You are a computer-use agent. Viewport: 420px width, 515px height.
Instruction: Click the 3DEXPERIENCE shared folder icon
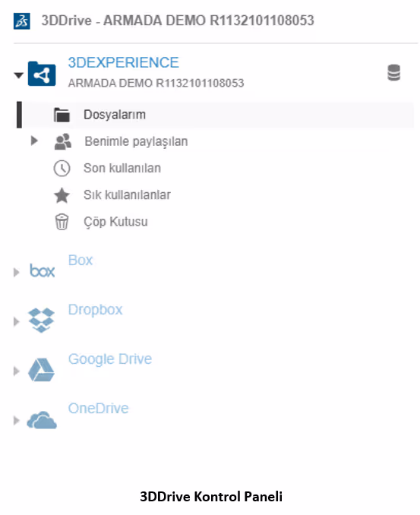[42, 74]
